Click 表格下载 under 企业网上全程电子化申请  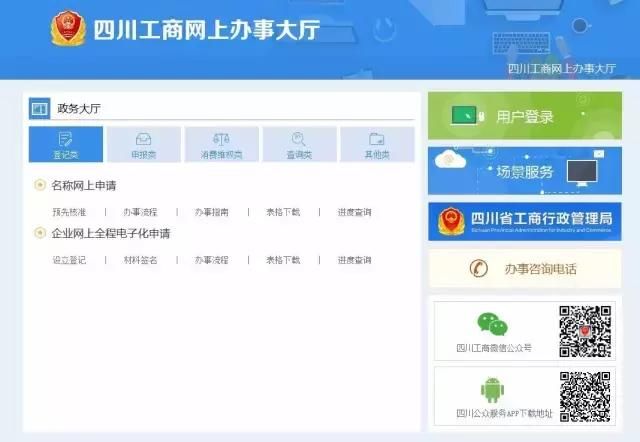tap(283, 260)
